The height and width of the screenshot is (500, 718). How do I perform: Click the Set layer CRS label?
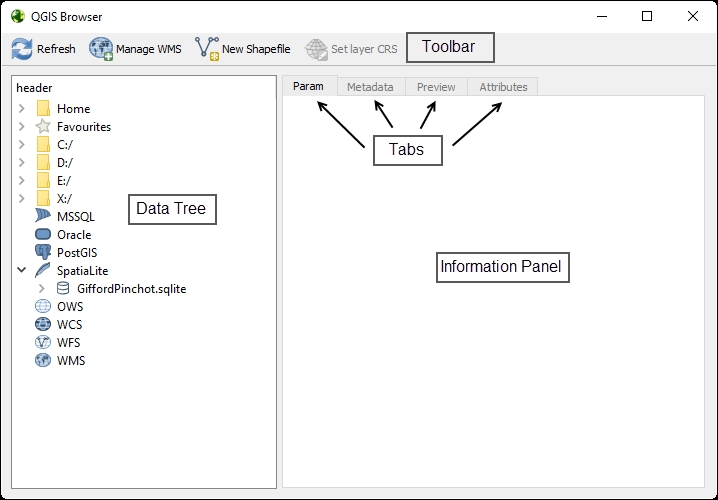pyautogui.click(x=364, y=49)
